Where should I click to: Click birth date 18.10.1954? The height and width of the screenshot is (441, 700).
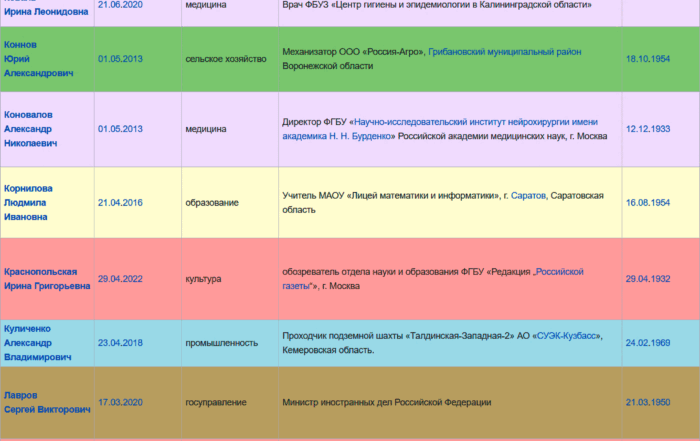(x=648, y=59)
